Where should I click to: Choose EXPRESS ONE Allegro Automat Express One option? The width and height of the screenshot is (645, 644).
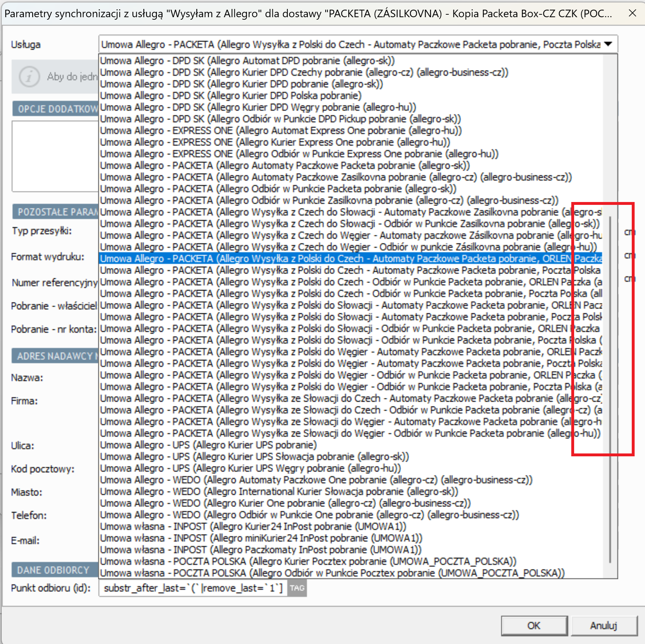[281, 131]
